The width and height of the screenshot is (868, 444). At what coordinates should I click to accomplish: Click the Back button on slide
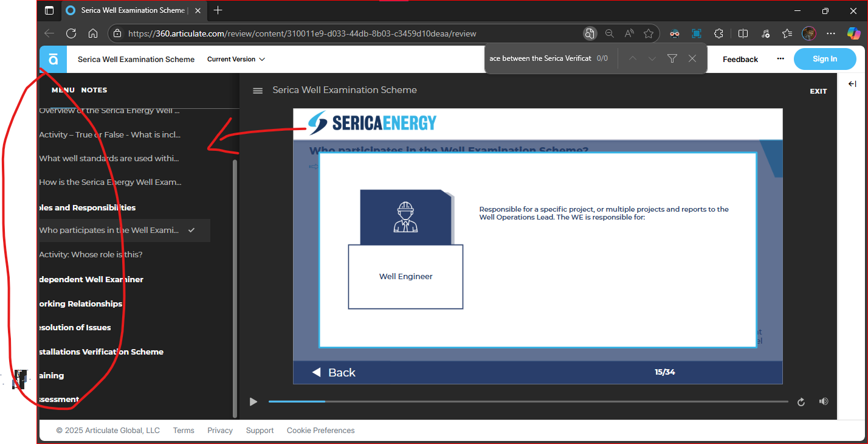pos(334,372)
